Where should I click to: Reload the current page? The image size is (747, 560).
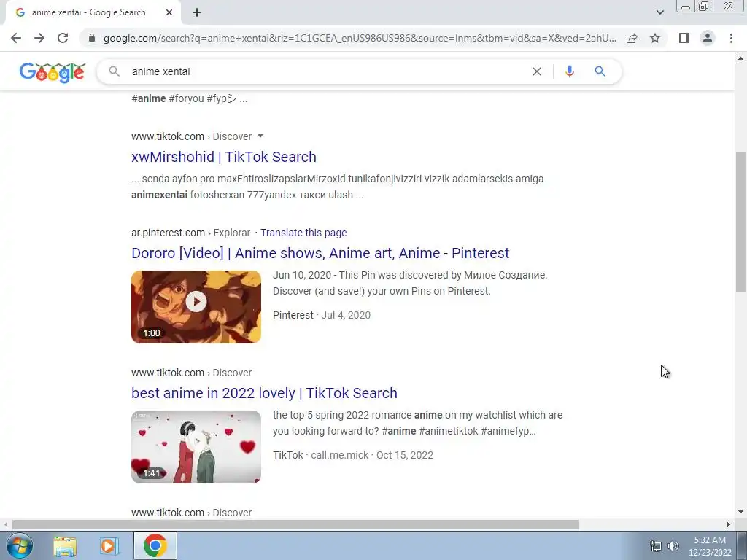point(63,38)
